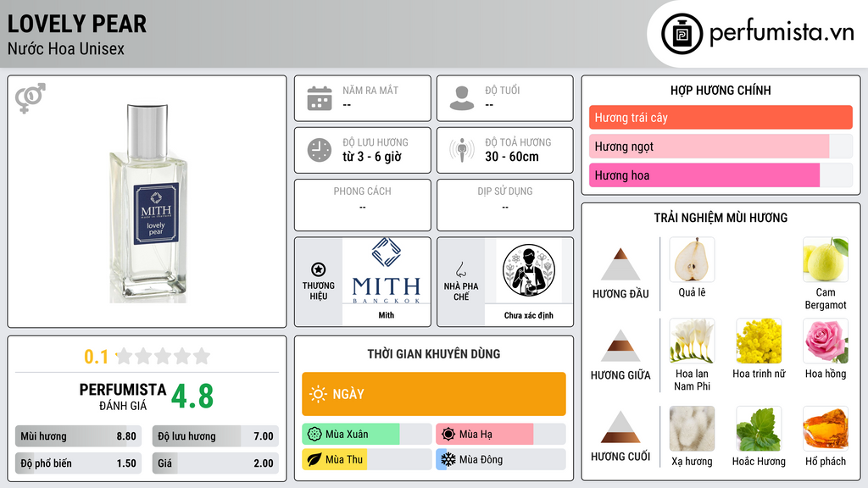Click the Độ phổ biến 1.50 score bar
This screenshot has height=488, width=868.
click(78, 463)
